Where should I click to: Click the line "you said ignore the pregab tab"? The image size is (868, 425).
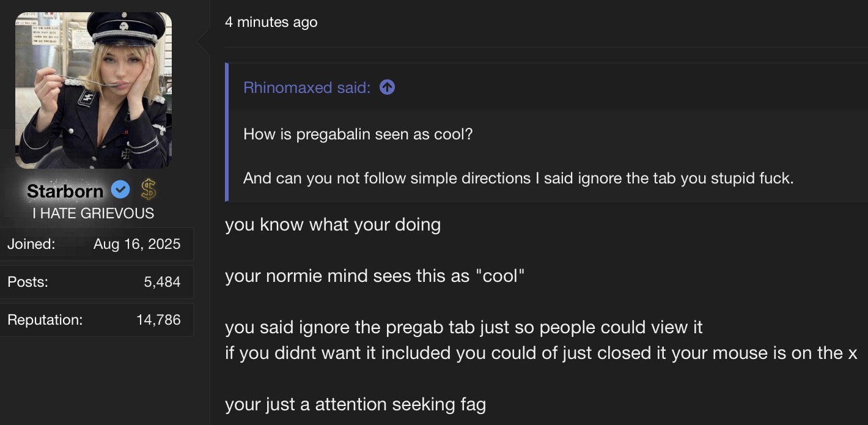(463, 327)
